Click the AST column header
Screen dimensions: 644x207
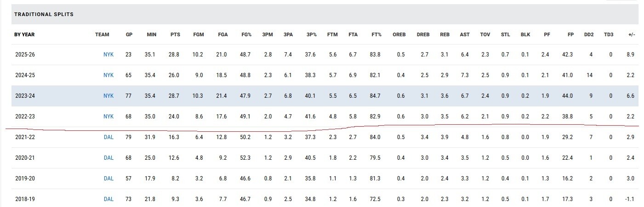click(x=465, y=34)
